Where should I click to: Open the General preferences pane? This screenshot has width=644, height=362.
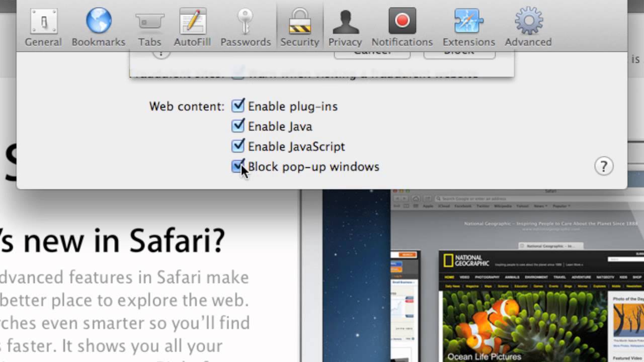point(43,27)
